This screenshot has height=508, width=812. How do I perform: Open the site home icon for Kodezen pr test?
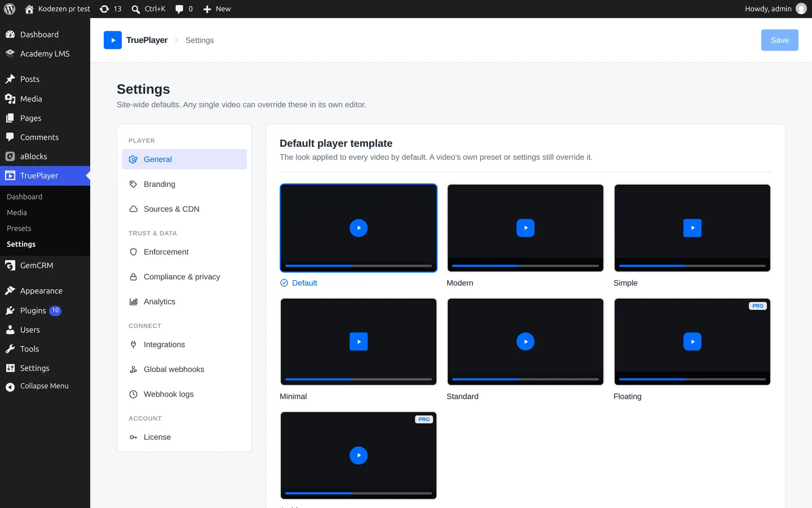29,9
